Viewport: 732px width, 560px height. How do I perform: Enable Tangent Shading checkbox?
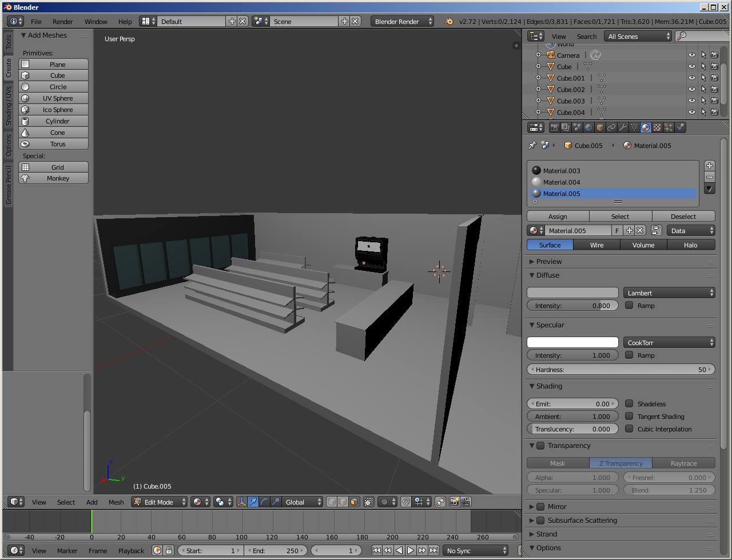click(629, 416)
